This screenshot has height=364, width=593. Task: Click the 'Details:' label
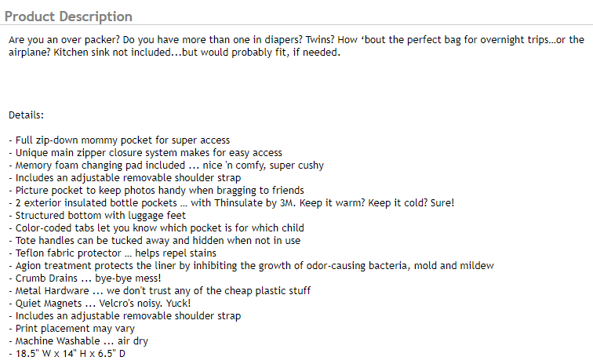pos(27,115)
